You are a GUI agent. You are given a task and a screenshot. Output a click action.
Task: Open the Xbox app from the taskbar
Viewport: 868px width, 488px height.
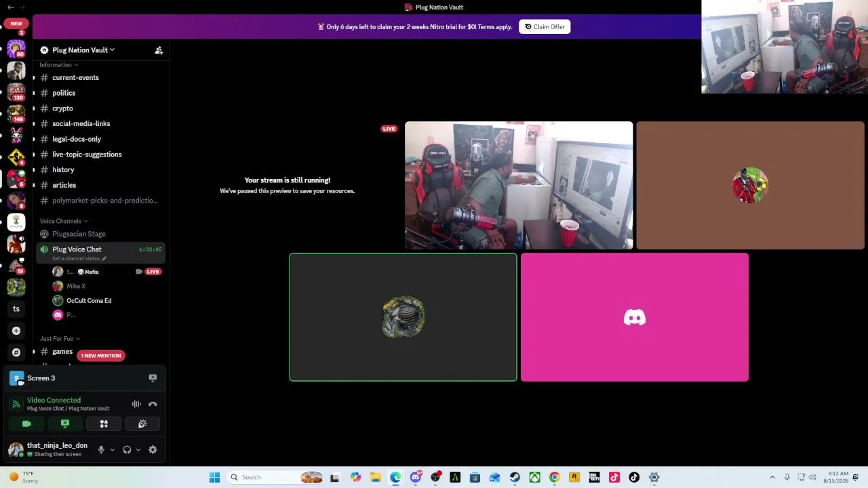coord(535,477)
